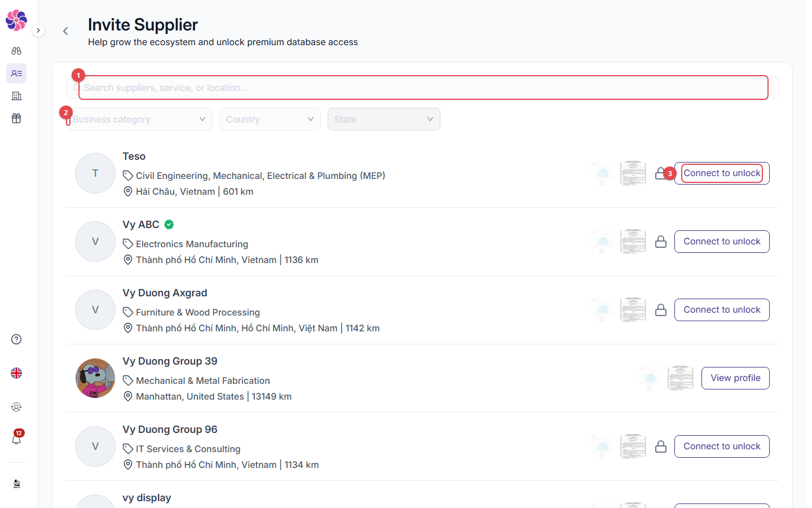The height and width of the screenshot is (508, 812).
Task: Click the lock icon in Vy ABC row
Action: coord(661,242)
